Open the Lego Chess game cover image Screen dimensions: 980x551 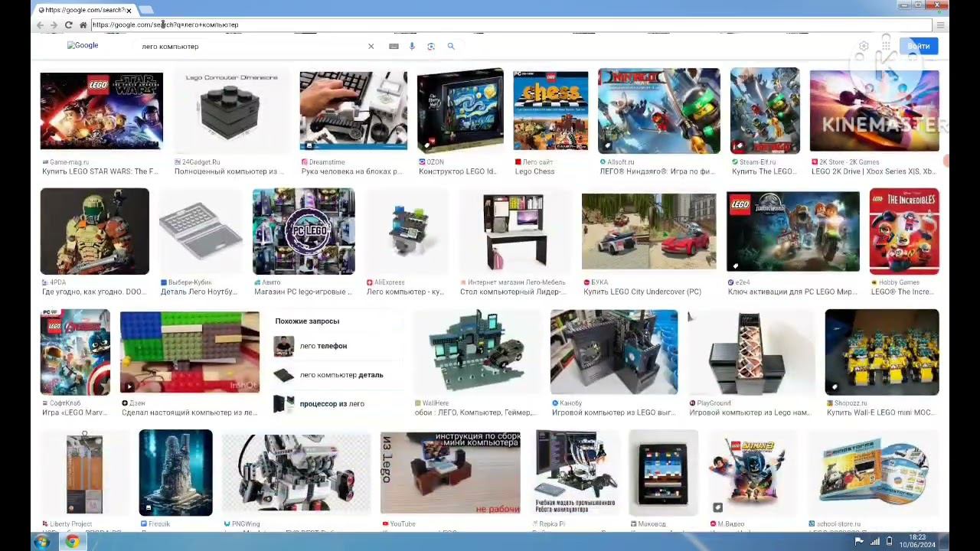point(550,111)
